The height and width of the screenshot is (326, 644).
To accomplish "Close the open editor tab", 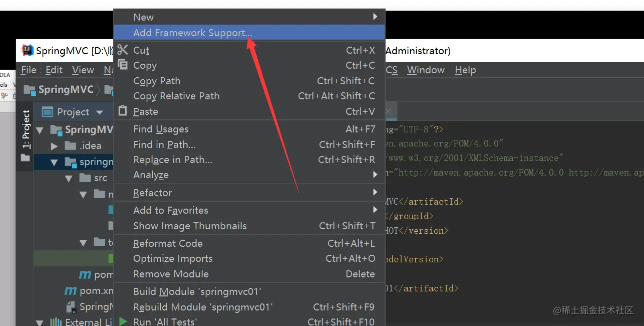I will [x=388, y=111].
